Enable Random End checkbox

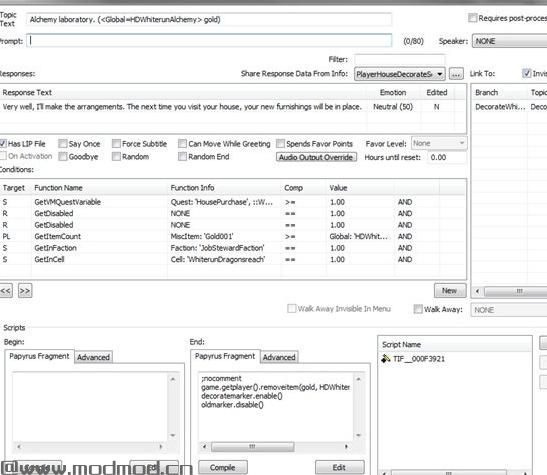[x=182, y=157]
